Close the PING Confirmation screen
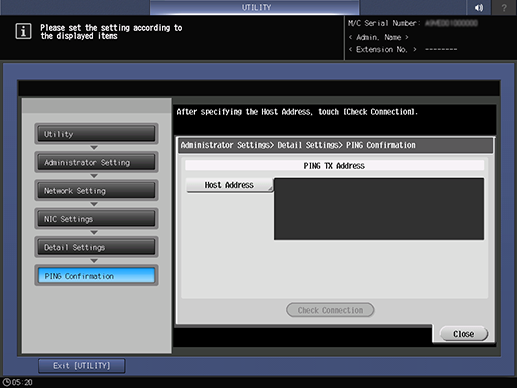 (x=464, y=334)
